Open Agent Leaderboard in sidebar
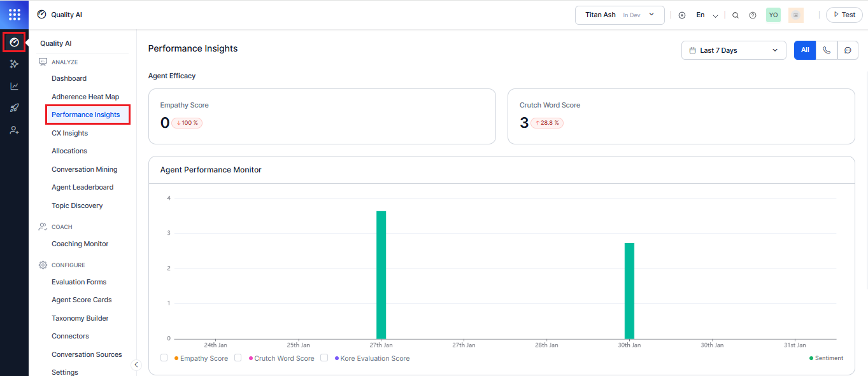This screenshot has width=868, height=376. coord(82,187)
